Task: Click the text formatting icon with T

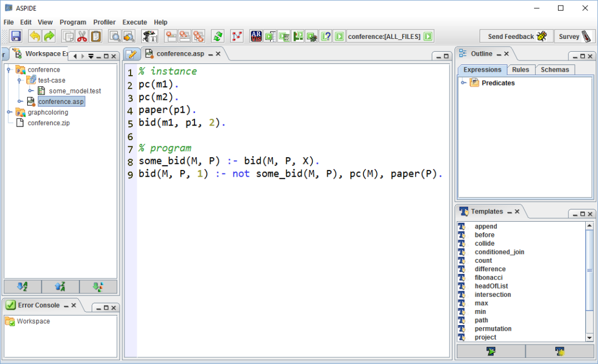Action: (x=150, y=36)
